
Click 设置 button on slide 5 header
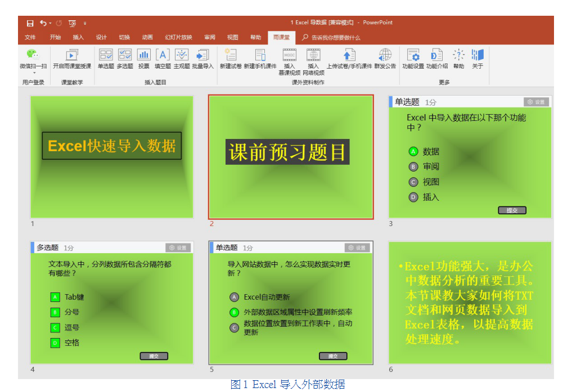coord(357,247)
